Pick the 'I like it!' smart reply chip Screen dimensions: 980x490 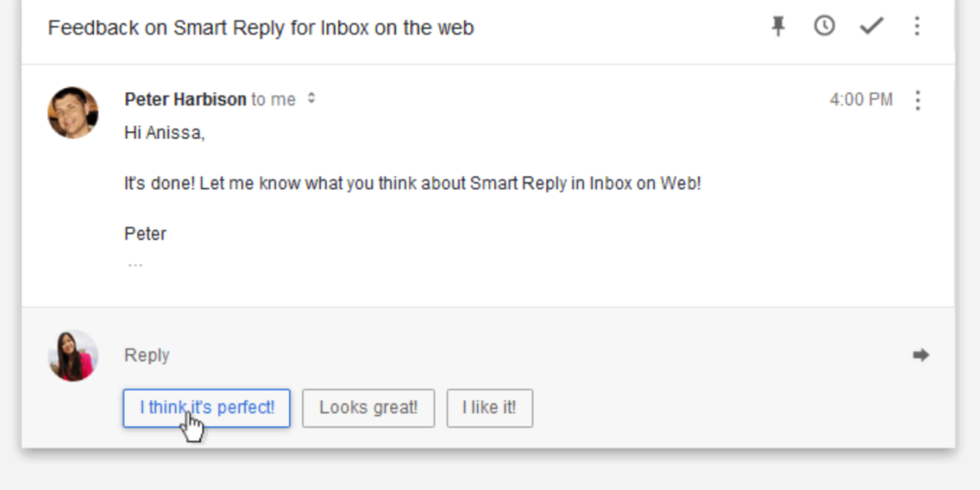pos(489,408)
